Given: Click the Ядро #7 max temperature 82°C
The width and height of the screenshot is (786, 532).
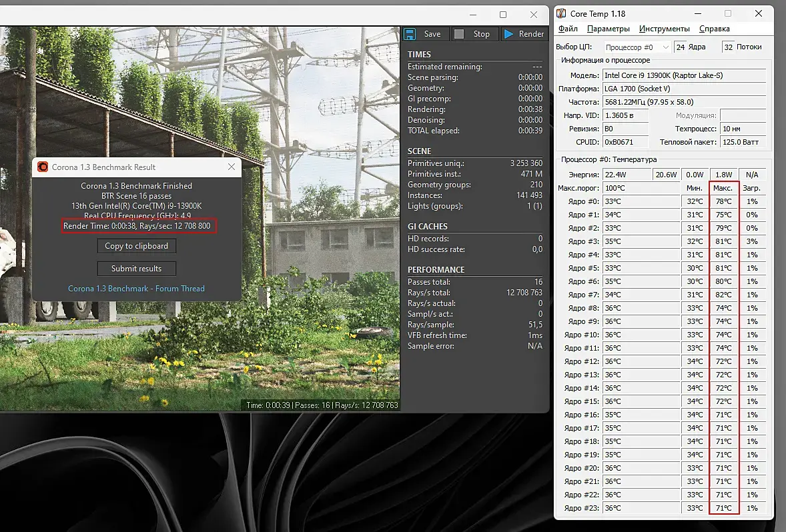Looking at the screenshot, I should [x=723, y=295].
